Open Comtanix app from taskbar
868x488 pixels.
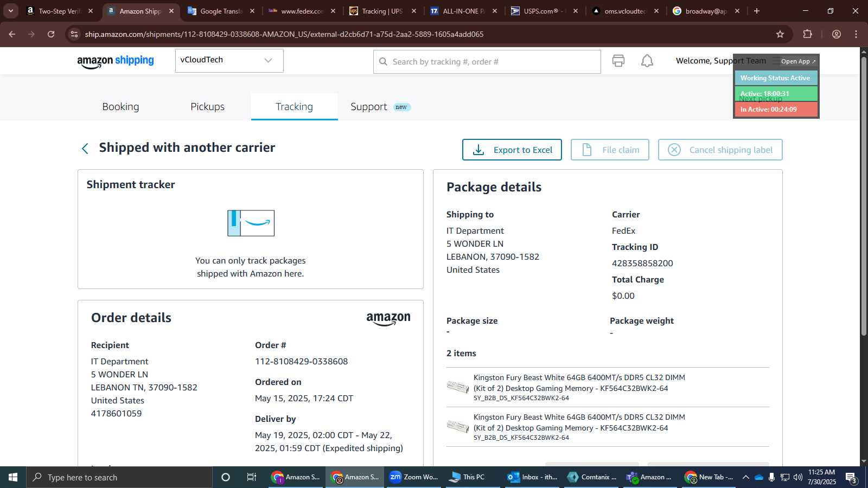(591, 477)
